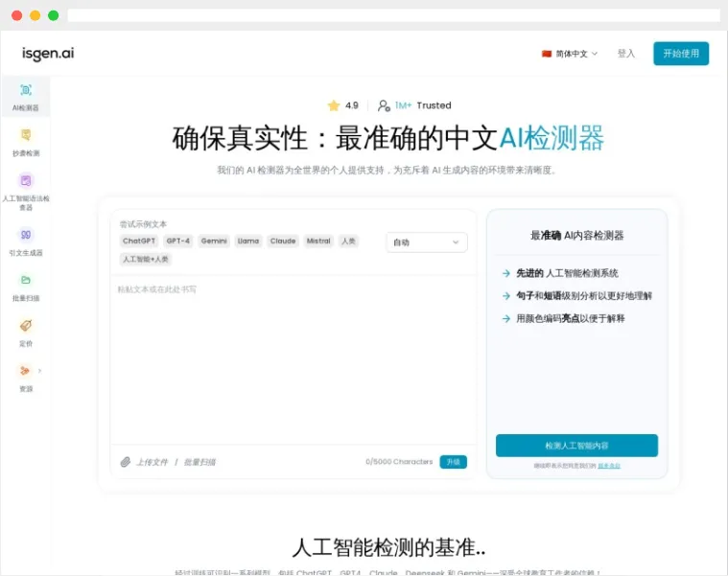Image resolution: width=728 pixels, height=576 pixels.
Task: Open the AI检测器 sidebar icon
Action: (26, 90)
